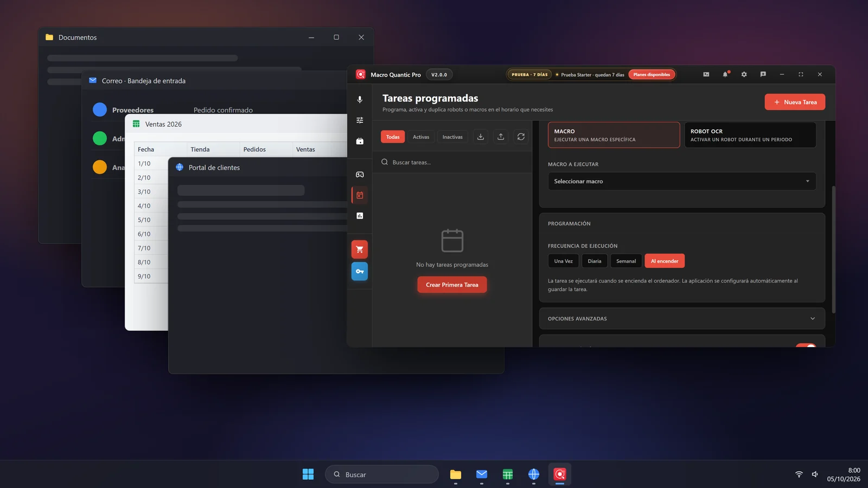Set frequency to Al encender
This screenshot has height=488, width=868.
point(665,261)
